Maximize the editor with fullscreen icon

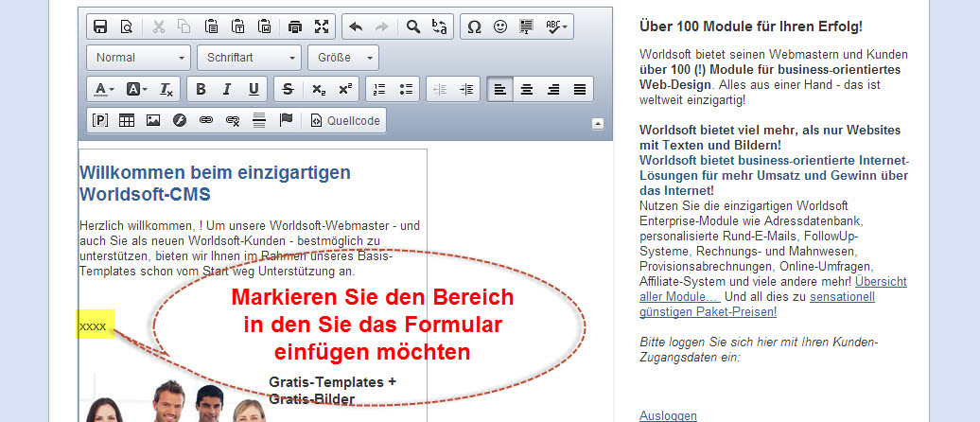pyautogui.click(x=322, y=26)
